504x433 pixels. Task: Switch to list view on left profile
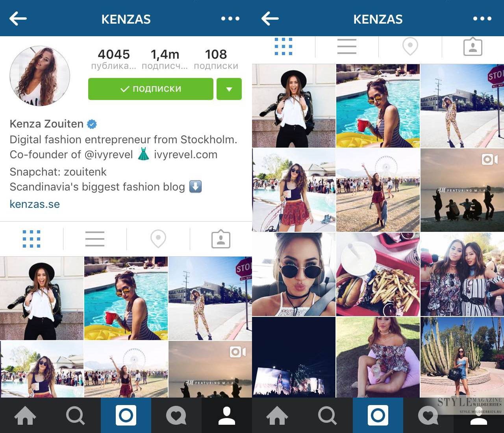pos(95,239)
